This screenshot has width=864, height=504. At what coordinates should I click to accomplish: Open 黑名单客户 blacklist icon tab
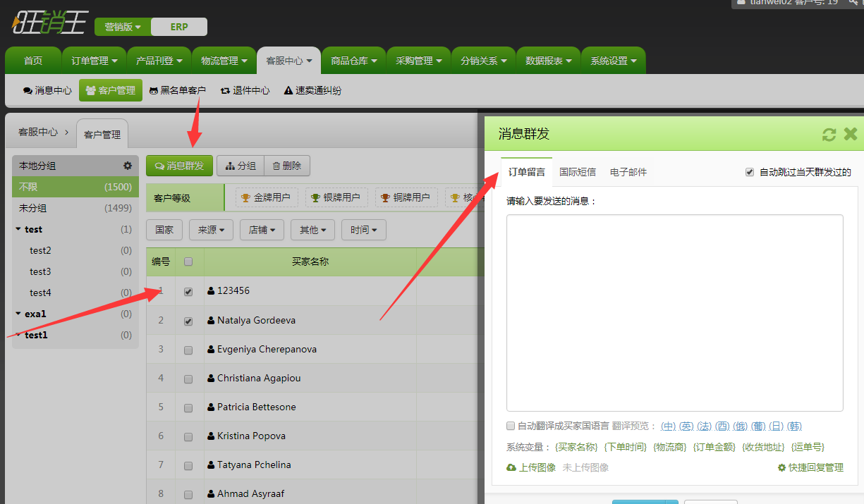click(153, 91)
